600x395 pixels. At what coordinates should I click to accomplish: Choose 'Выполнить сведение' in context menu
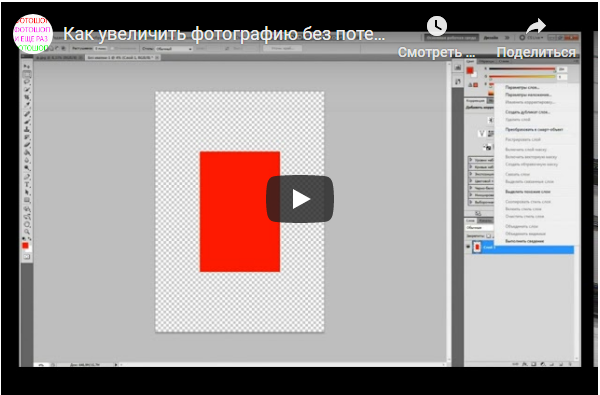[524, 241]
